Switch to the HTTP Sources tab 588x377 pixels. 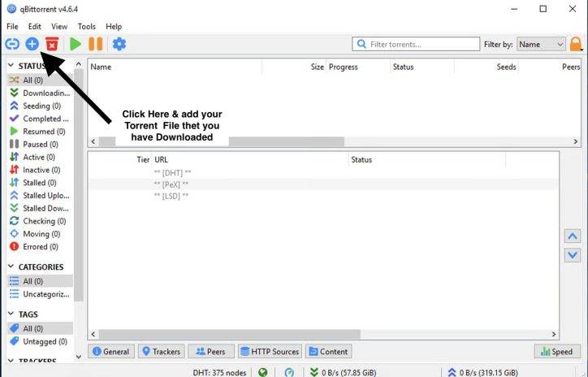point(270,352)
